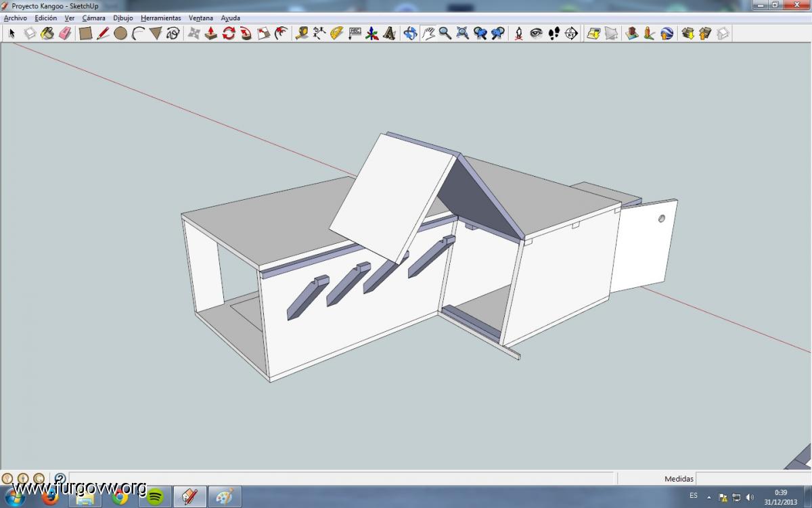Click the Medidas measurements input box
Image resolution: width=812 pixels, height=508 pixels.
pos(752,478)
